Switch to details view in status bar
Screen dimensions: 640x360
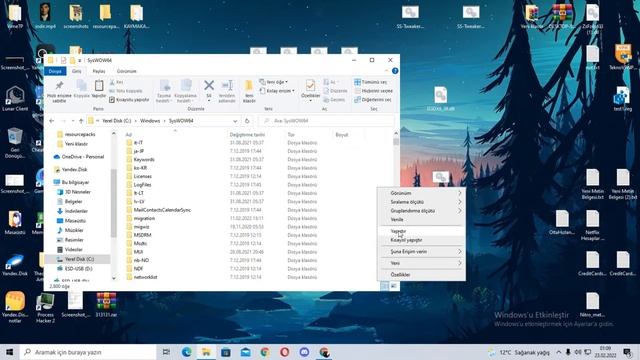tap(384, 286)
